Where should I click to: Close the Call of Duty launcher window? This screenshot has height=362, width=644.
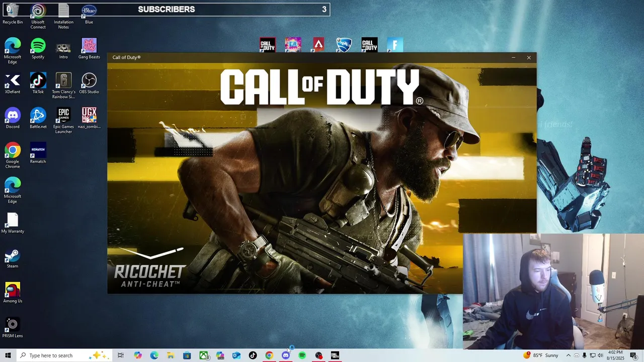[x=529, y=57]
